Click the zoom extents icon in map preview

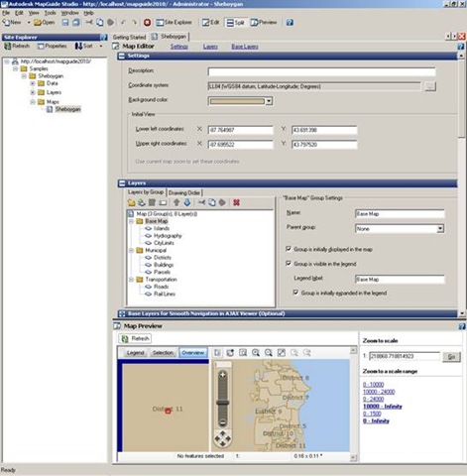(x=282, y=353)
